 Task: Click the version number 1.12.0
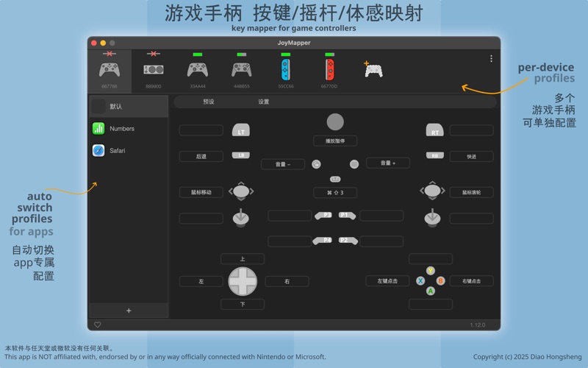(x=478, y=325)
